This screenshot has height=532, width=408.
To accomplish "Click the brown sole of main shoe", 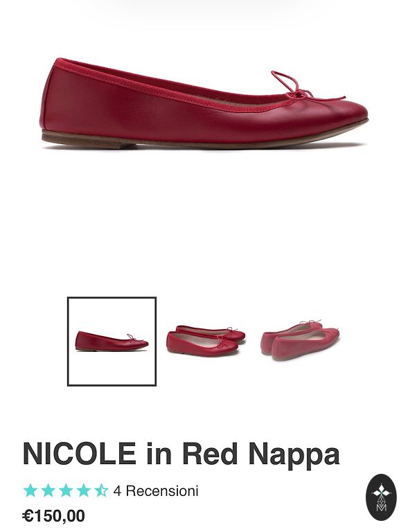I will [204, 139].
